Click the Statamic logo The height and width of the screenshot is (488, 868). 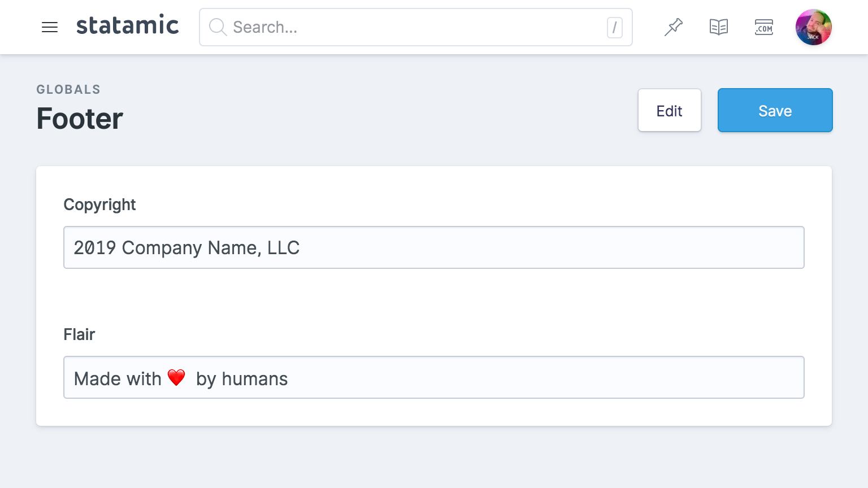pos(127,25)
